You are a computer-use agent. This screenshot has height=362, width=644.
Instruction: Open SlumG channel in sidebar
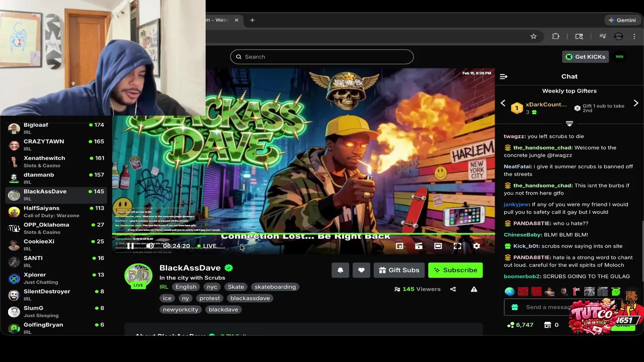(x=56, y=311)
